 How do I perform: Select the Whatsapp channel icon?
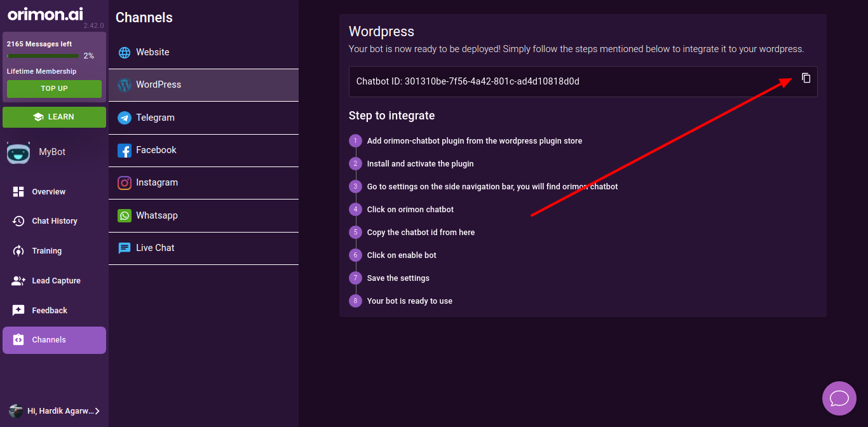tap(125, 216)
